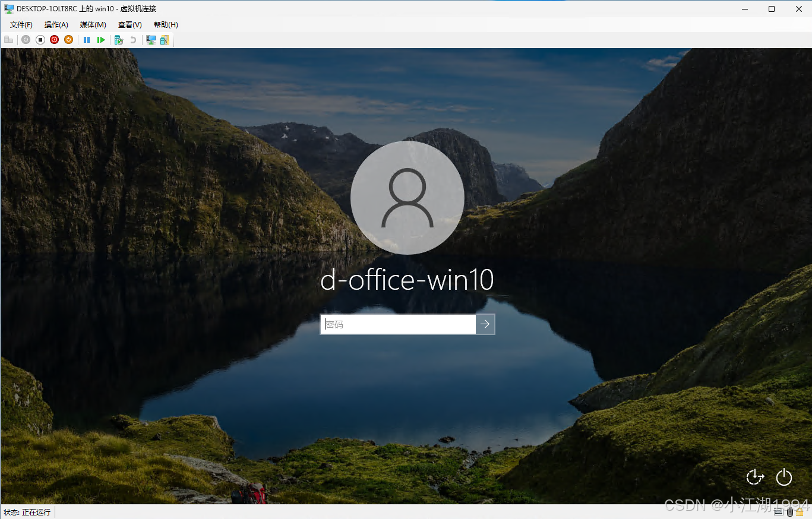The height and width of the screenshot is (519, 812).
Task: Click the green Reset VM icon
Action: pos(101,40)
